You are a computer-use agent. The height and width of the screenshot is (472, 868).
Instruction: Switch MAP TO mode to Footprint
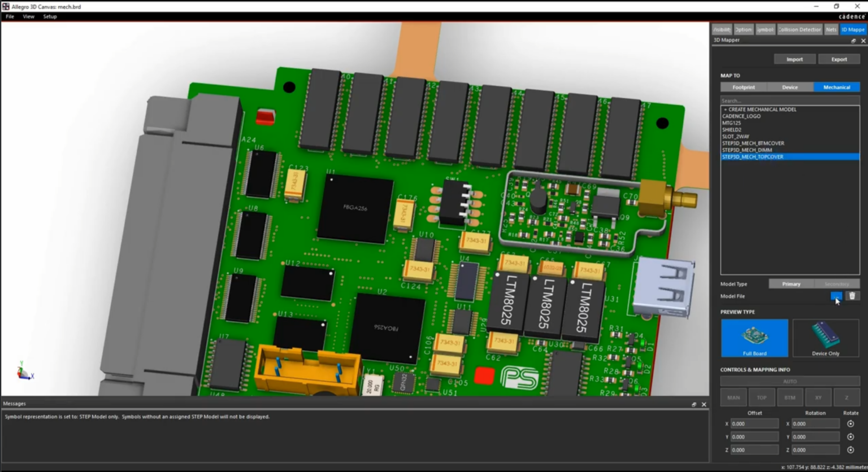point(743,87)
